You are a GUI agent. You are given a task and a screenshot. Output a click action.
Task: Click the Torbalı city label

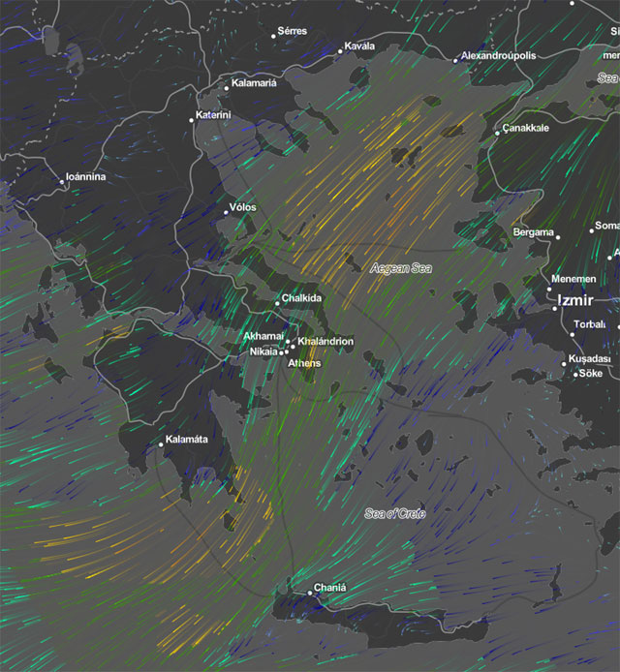coord(591,324)
